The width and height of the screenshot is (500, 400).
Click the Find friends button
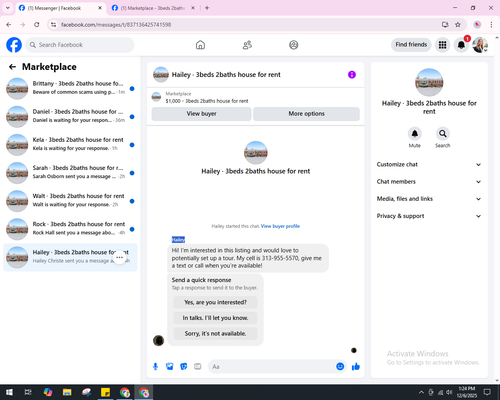coord(411,45)
